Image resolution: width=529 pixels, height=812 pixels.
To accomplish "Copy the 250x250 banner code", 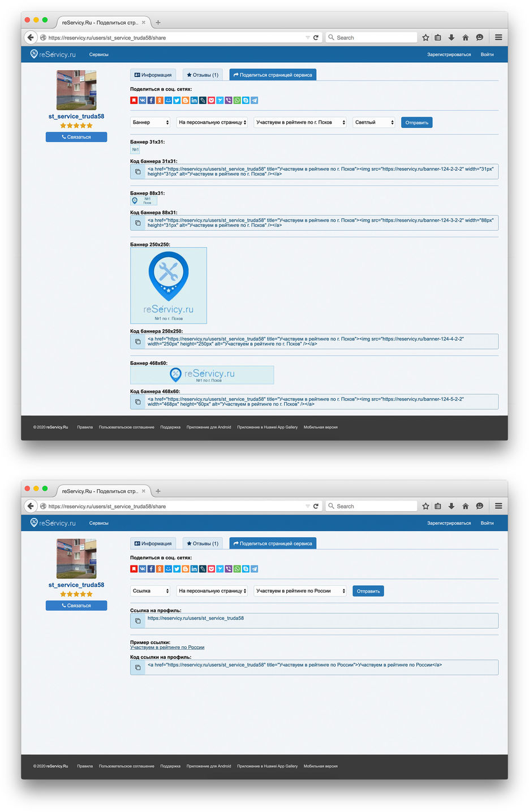I will (x=137, y=342).
